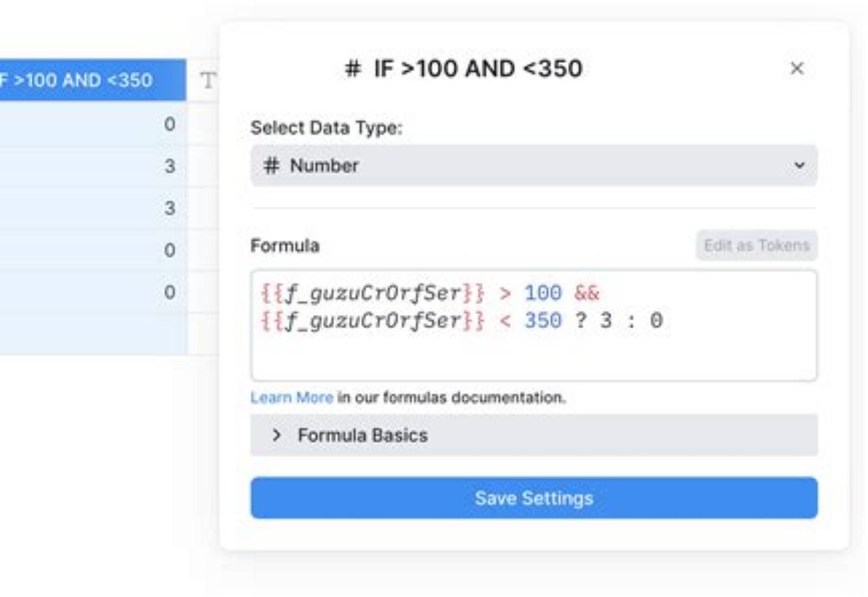Click the Save Settings button
The height and width of the screenshot is (597, 868).
point(534,498)
